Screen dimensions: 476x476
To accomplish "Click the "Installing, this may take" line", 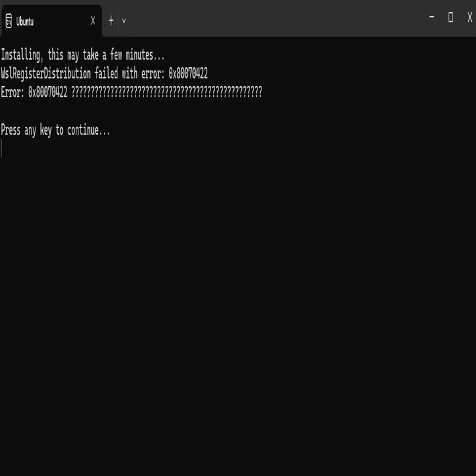I will [82, 55].
